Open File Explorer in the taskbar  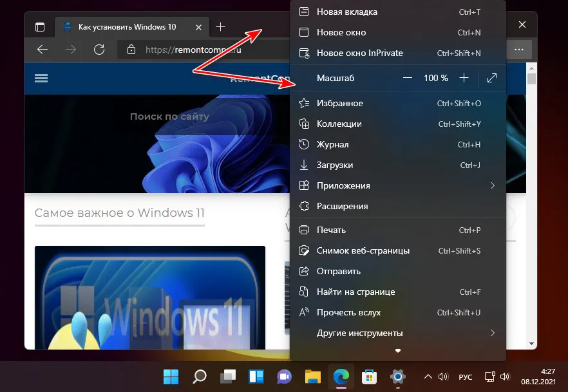pos(312,376)
